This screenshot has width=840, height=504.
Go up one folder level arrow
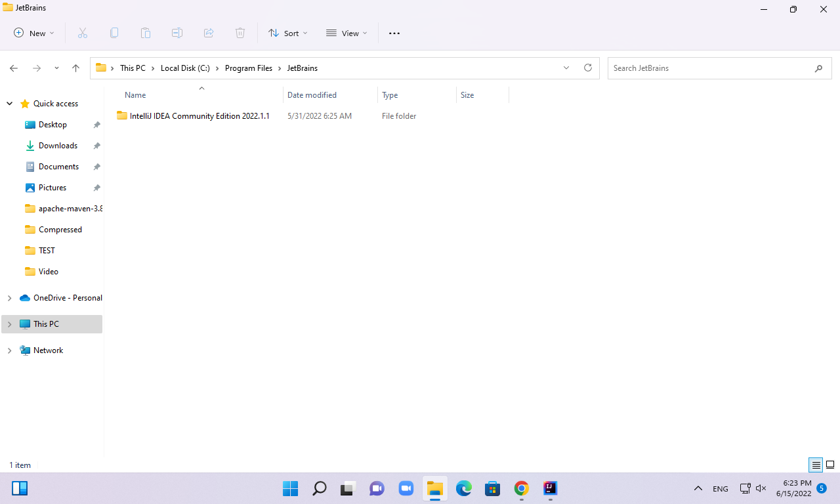click(x=75, y=68)
